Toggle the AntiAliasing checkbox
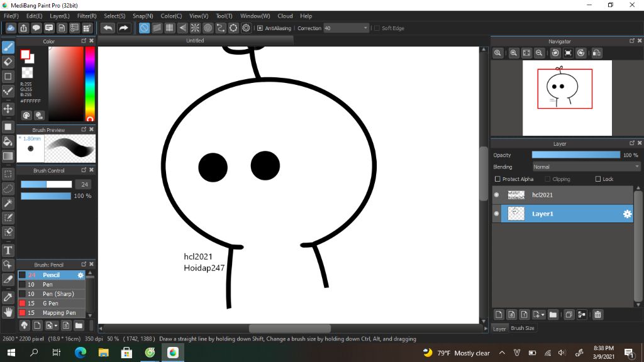 coord(260,28)
